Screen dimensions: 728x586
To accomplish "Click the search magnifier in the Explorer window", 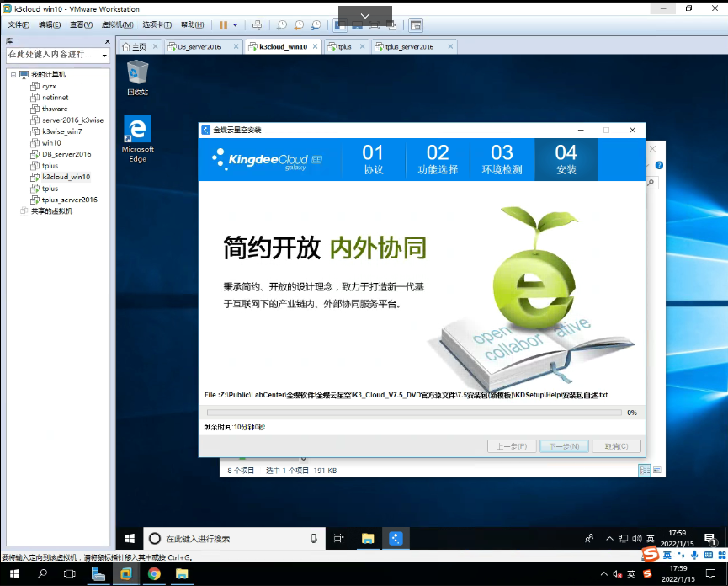I will click(x=651, y=183).
